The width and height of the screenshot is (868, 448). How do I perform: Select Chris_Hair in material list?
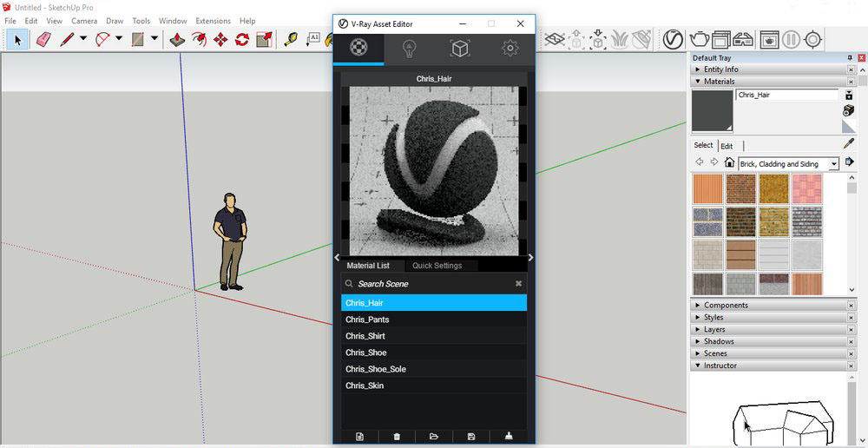coord(433,303)
